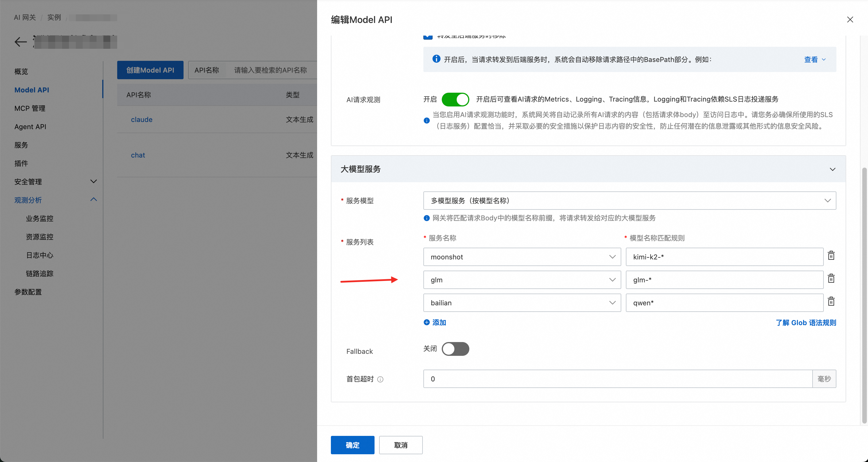The image size is (868, 462).
Task: Click the info icon in BasePath notice
Action: coord(436,59)
